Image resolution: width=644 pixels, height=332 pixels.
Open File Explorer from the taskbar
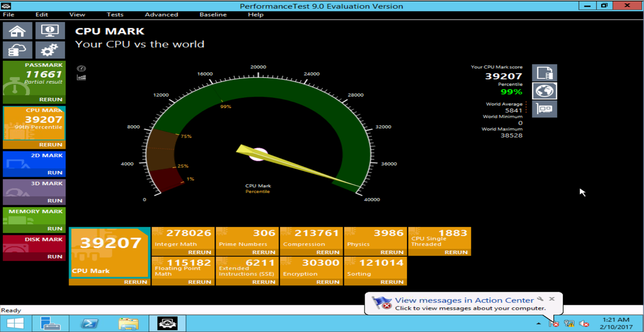coord(129,323)
